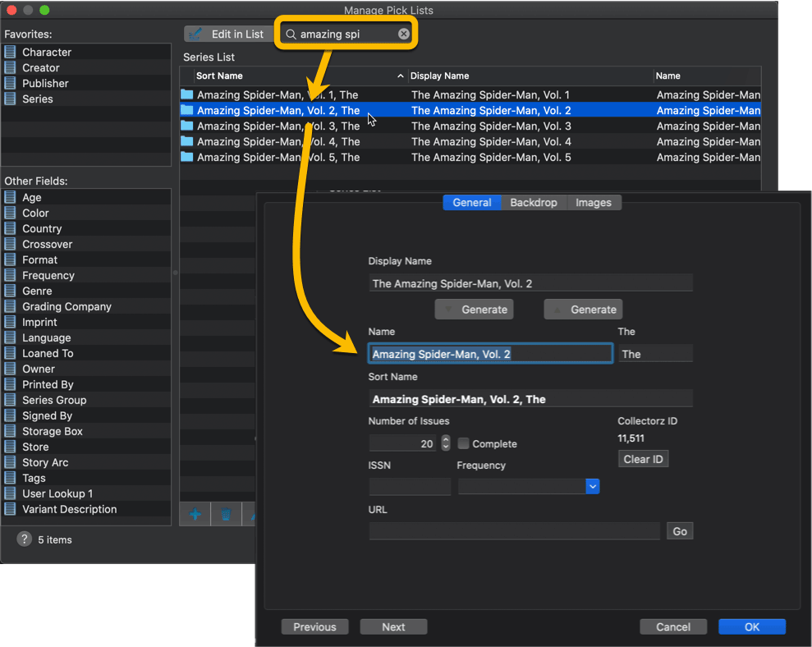The height and width of the screenshot is (647, 812).
Task: Click the folder icon for Vol. 4 series
Action: pos(187,141)
